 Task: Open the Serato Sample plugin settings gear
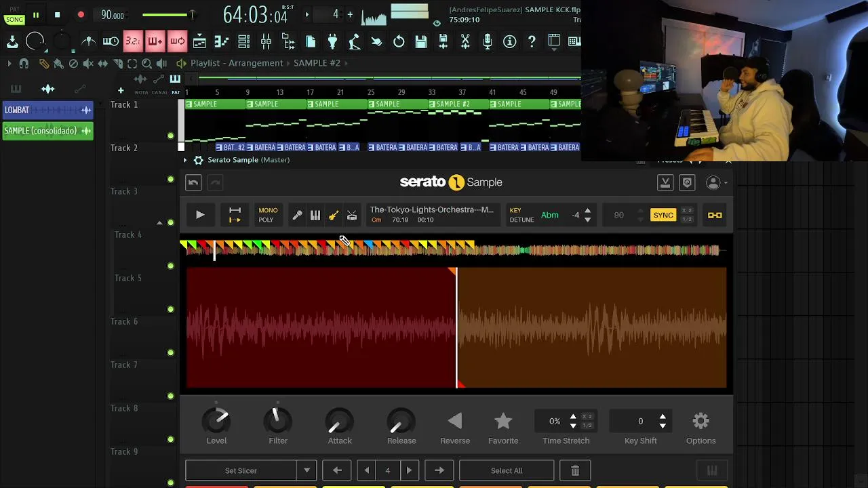[x=198, y=160]
